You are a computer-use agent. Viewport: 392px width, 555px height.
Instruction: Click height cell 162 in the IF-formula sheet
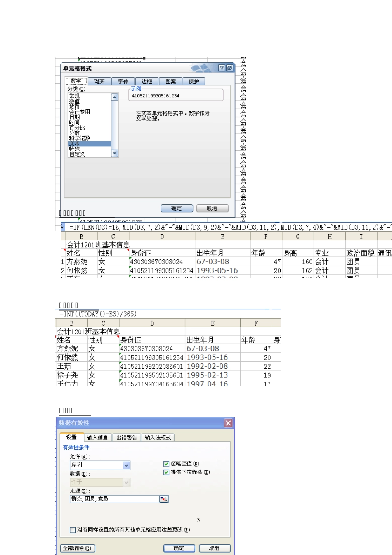coord(298,270)
